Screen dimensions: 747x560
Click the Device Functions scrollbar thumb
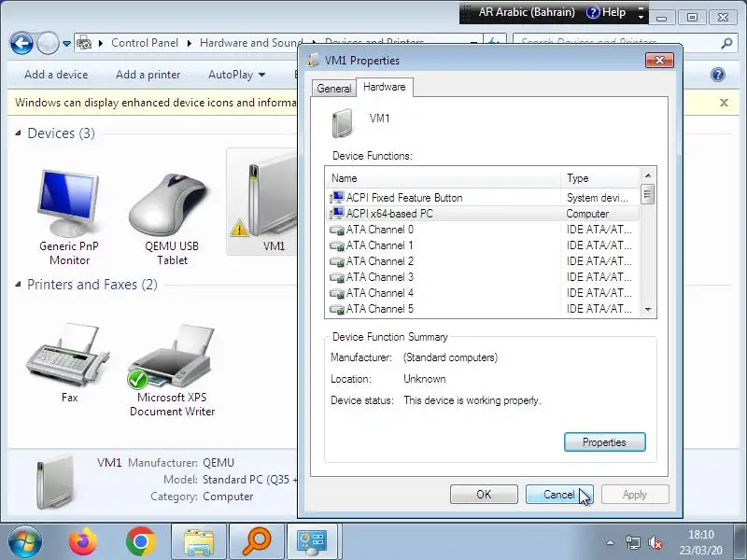pyautogui.click(x=647, y=194)
